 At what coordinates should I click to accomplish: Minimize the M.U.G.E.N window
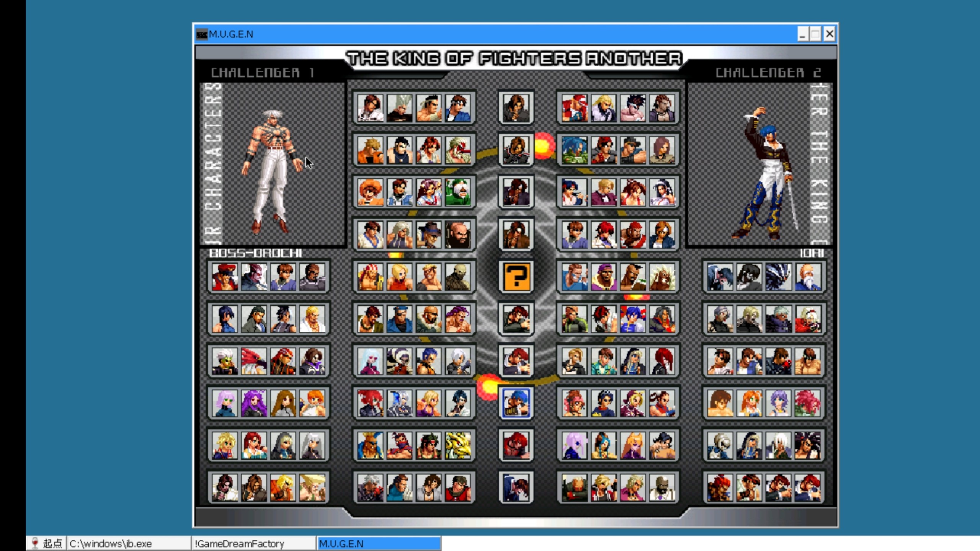802,34
